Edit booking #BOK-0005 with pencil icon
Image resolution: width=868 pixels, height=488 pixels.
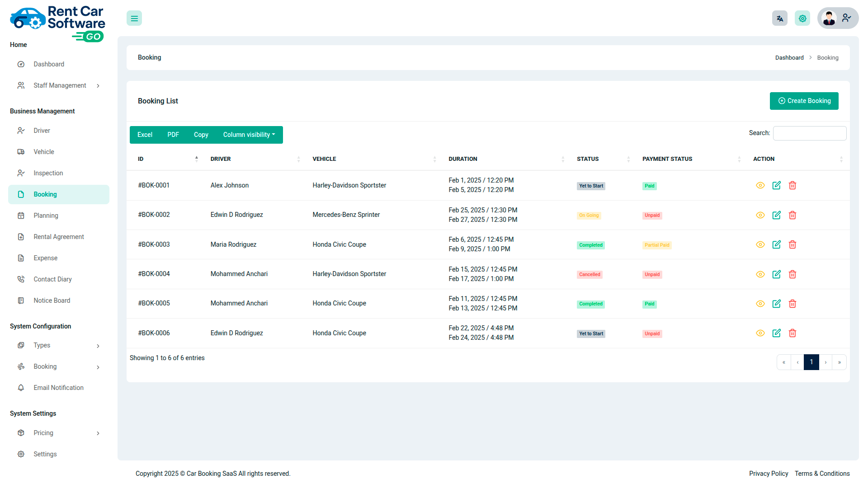777,304
